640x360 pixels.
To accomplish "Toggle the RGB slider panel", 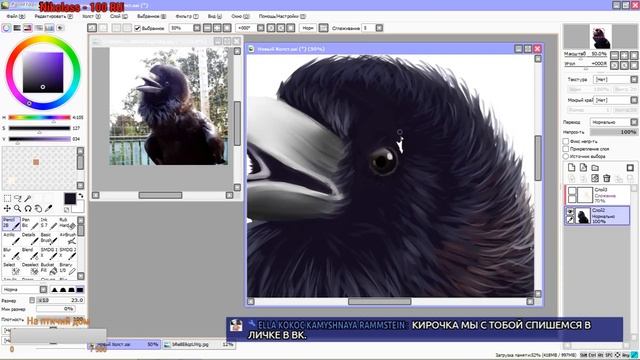I will coord(17,28).
